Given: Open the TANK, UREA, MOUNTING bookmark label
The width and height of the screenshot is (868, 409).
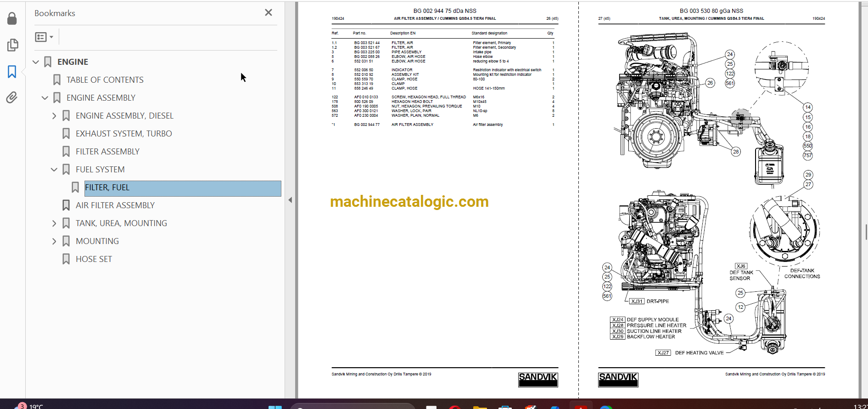Looking at the screenshot, I should pos(121,223).
